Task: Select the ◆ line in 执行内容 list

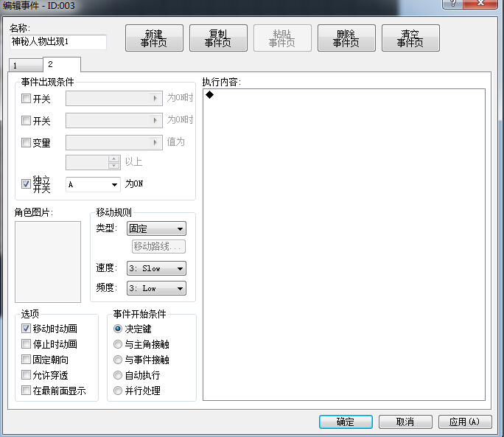Action: [x=343, y=95]
